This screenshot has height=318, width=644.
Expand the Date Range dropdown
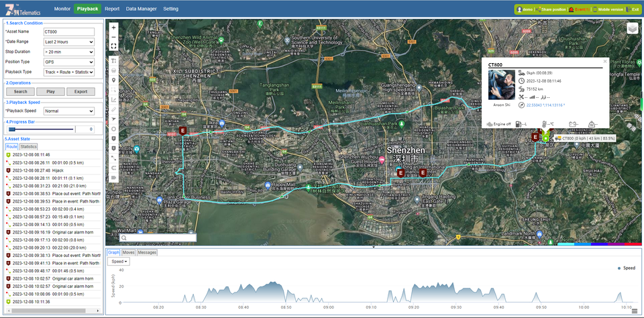[68, 42]
